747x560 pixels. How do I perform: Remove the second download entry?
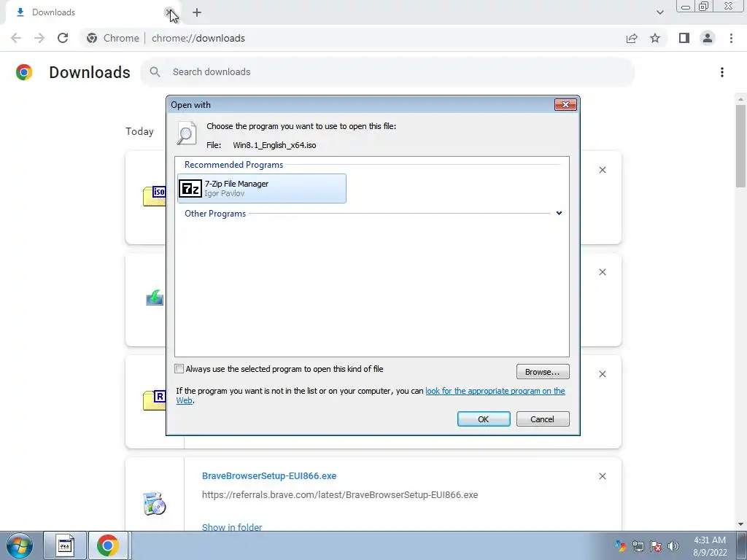602,272
